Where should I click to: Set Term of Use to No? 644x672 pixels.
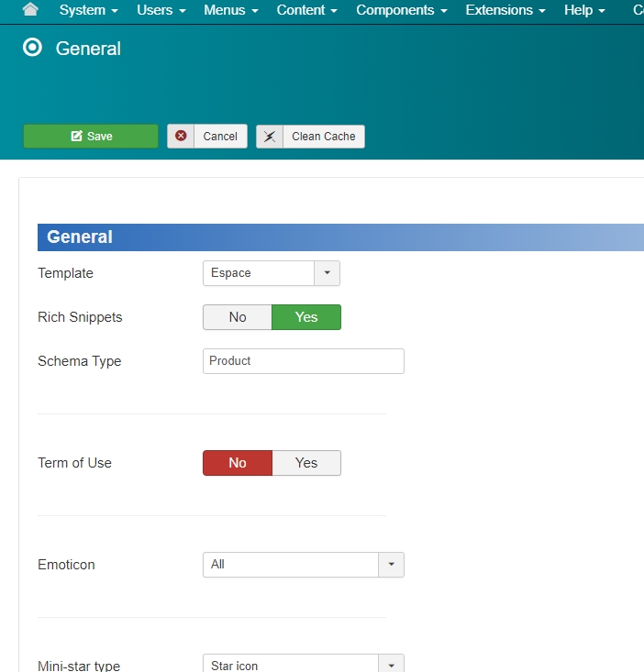click(x=238, y=463)
